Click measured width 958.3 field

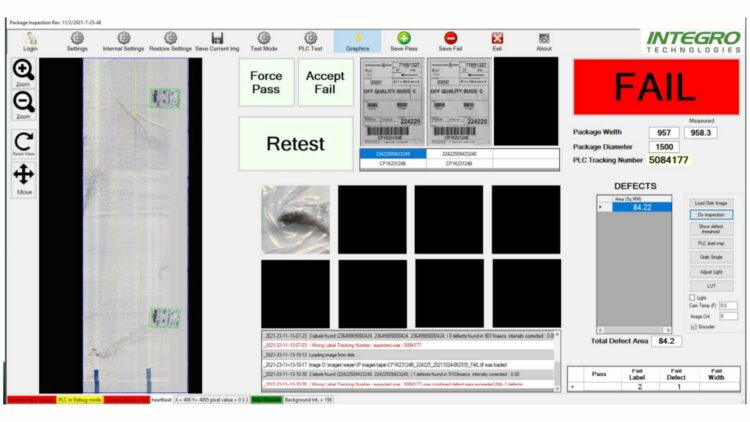point(701,133)
